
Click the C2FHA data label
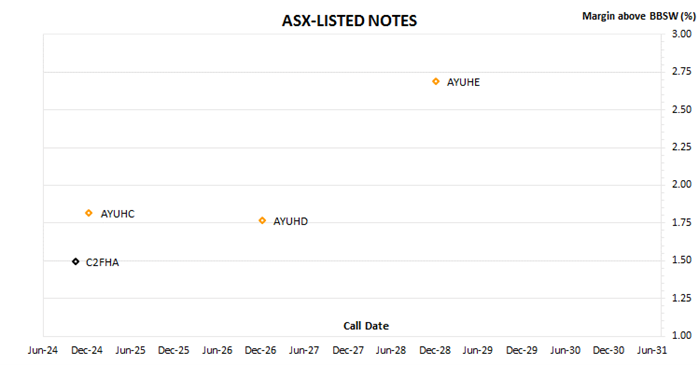102,262
